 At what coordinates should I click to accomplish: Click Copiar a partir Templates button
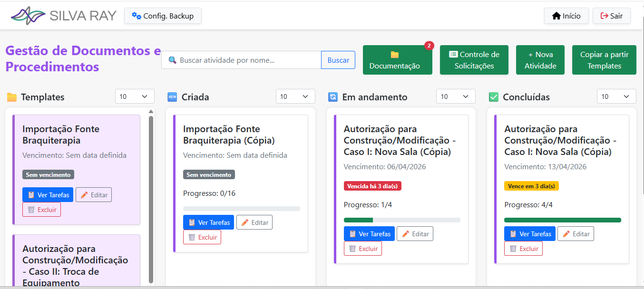coord(604,60)
